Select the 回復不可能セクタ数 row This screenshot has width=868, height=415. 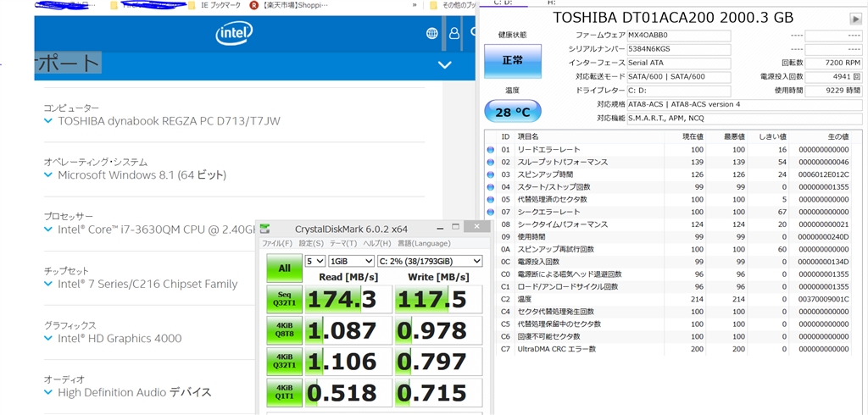(x=668, y=336)
